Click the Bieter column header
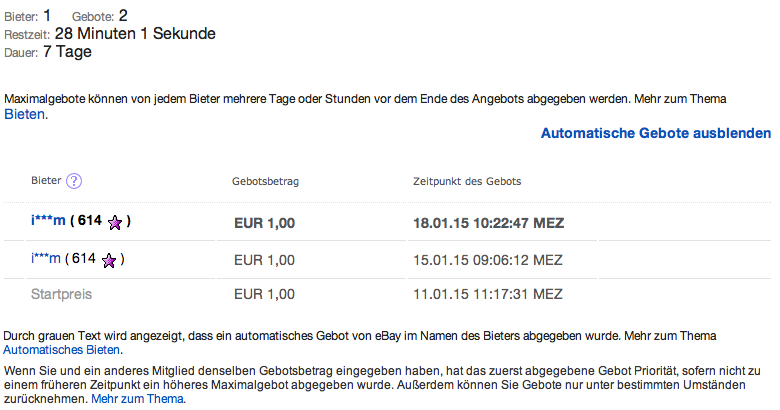780x410 pixels. 46,181
